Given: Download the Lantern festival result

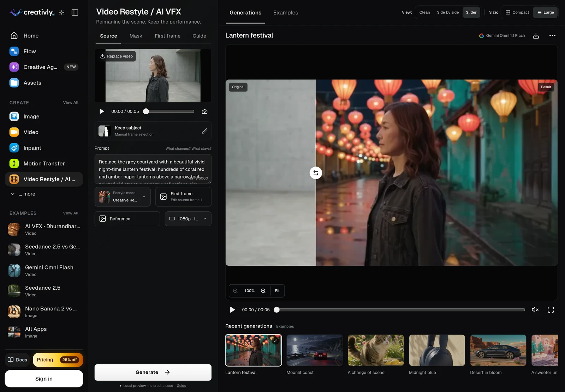Looking at the screenshot, I should click(536, 36).
